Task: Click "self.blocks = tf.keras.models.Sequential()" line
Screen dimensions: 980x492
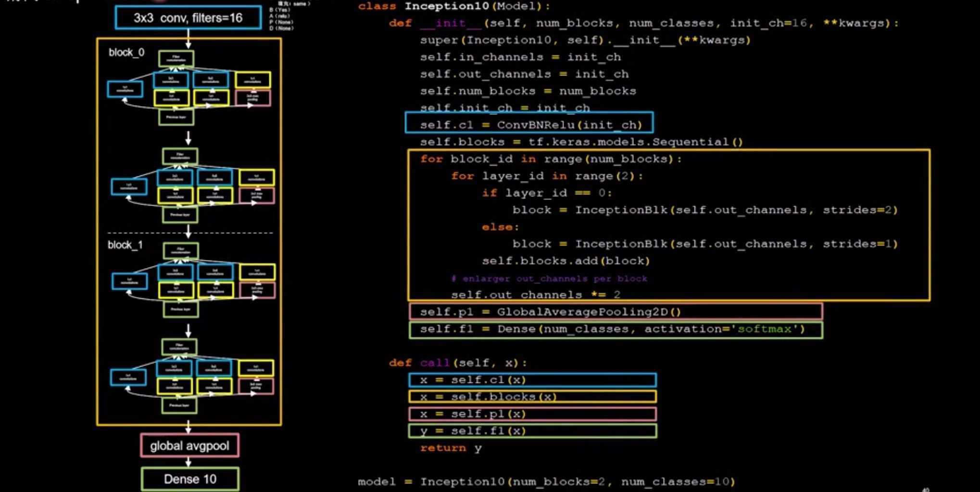Action: coord(581,142)
